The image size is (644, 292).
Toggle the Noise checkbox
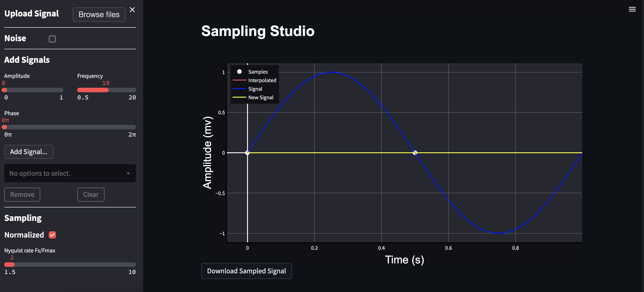point(52,39)
